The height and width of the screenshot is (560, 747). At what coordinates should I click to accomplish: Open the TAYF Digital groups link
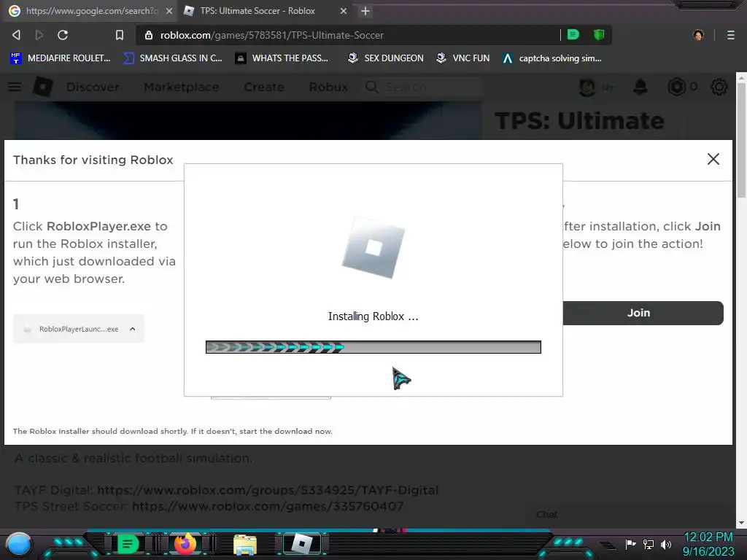tap(268, 490)
